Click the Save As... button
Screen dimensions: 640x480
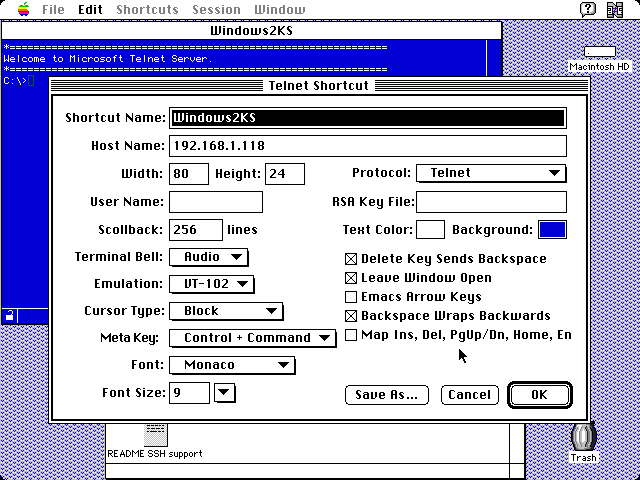pos(387,395)
